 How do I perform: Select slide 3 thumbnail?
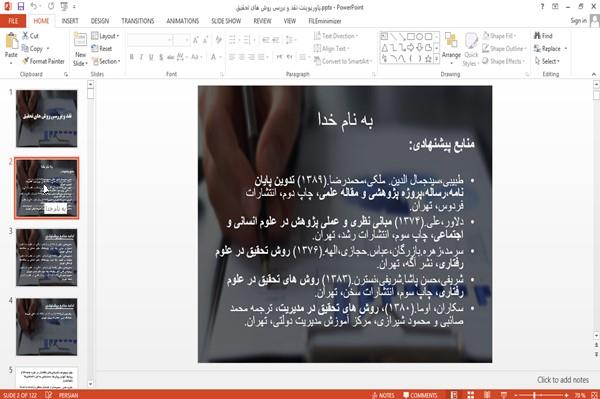(x=47, y=257)
